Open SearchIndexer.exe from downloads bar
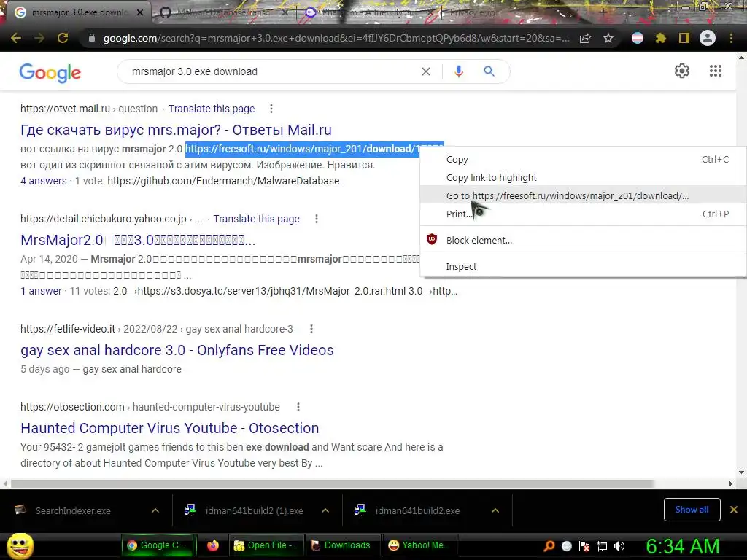Viewport: 747px width, 560px height. point(73,510)
